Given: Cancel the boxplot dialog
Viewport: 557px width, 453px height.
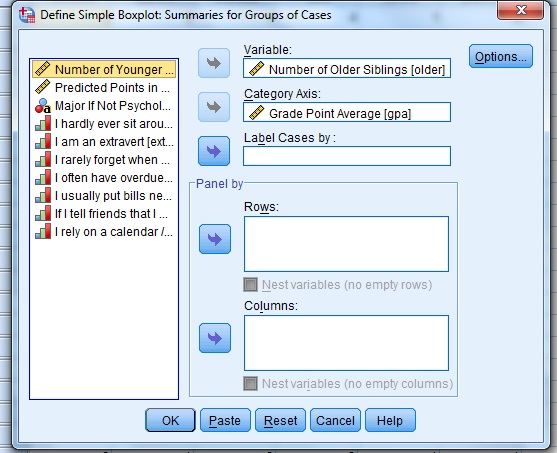Looking at the screenshot, I should 335,420.
